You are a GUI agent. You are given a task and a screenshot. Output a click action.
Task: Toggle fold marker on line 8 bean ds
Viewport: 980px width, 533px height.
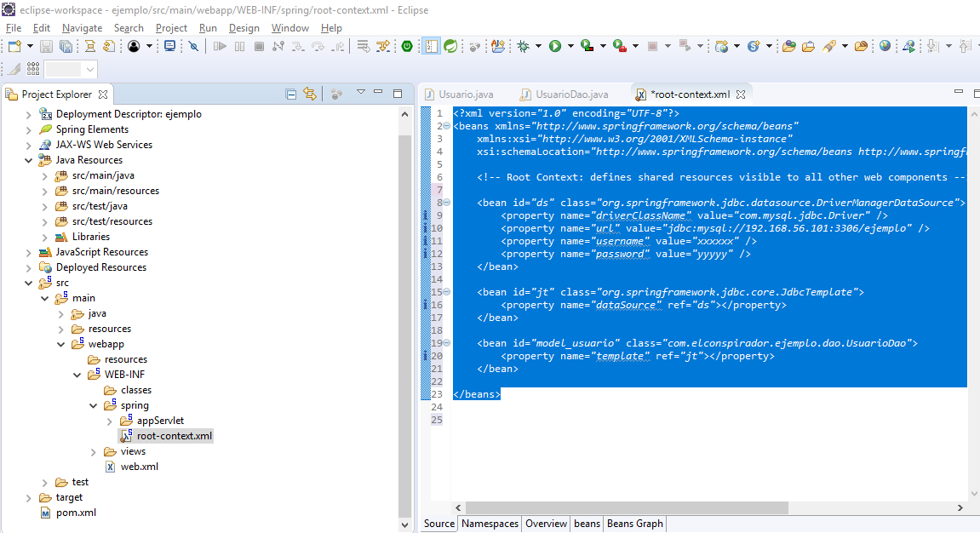[x=446, y=203]
